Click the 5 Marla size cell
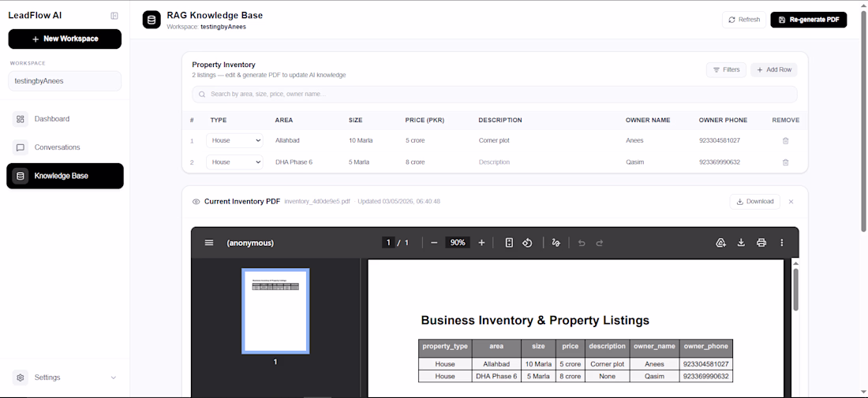 click(359, 162)
